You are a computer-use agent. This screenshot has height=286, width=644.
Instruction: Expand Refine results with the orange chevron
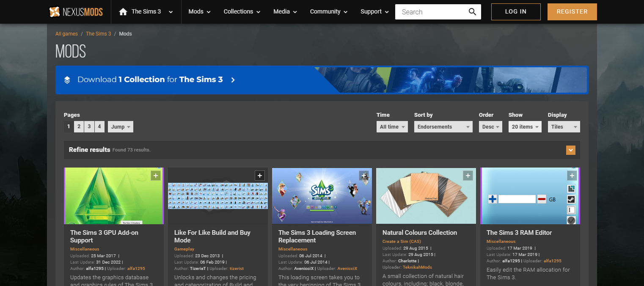click(x=571, y=150)
